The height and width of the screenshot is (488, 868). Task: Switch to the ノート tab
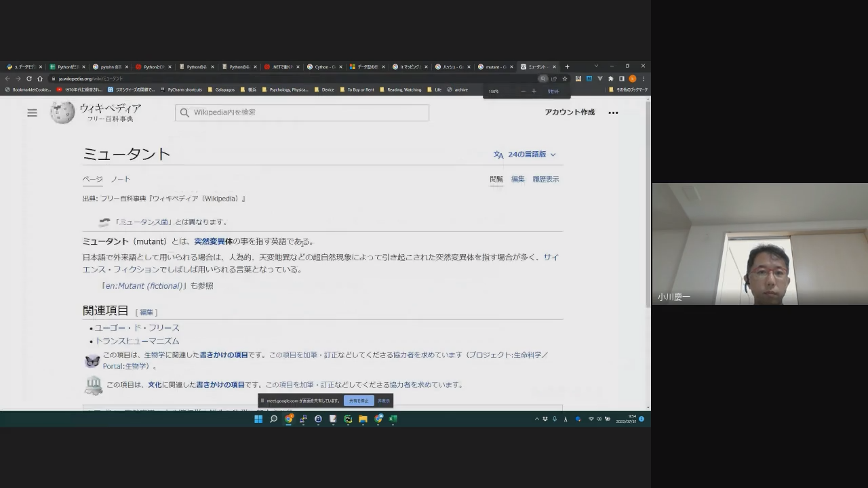coord(121,179)
